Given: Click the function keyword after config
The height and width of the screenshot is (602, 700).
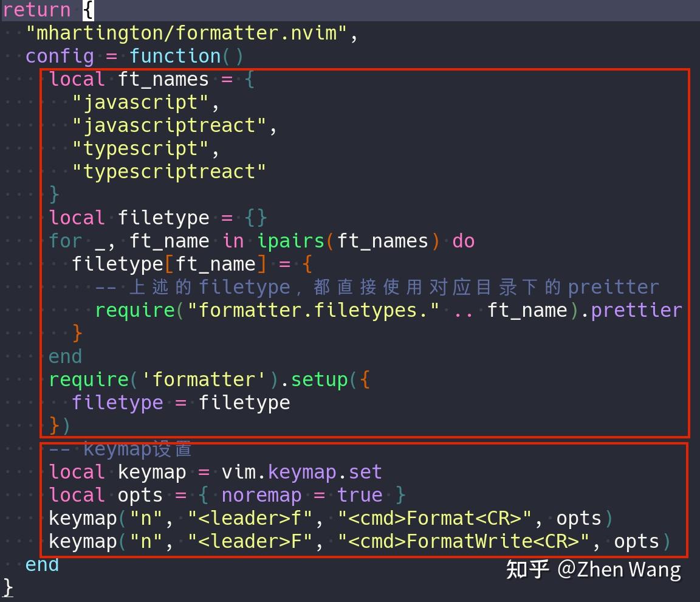Looking at the screenshot, I should tap(175, 56).
